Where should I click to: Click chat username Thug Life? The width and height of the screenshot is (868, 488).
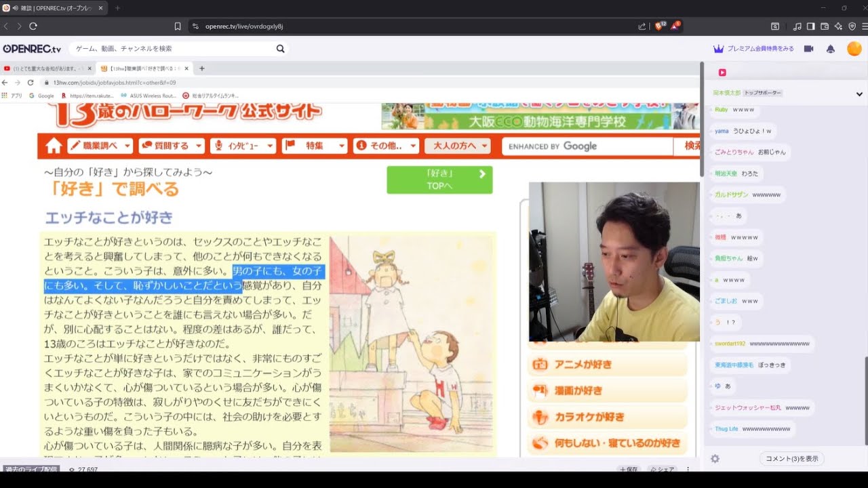tap(726, 429)
